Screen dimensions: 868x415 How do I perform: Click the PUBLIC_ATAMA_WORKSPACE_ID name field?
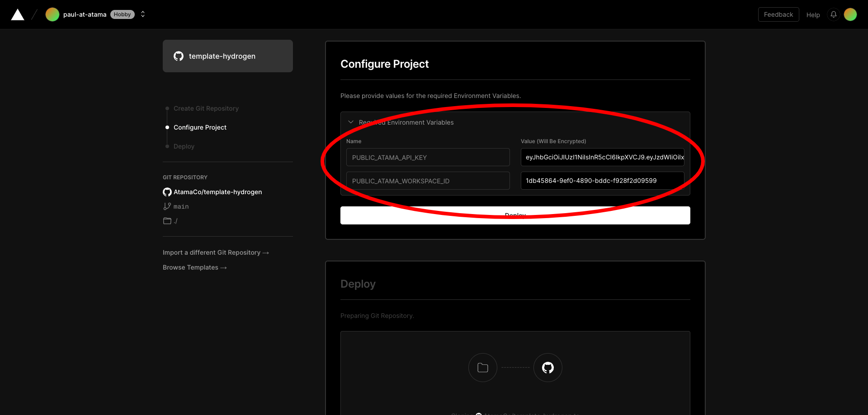tap(428, 181)
